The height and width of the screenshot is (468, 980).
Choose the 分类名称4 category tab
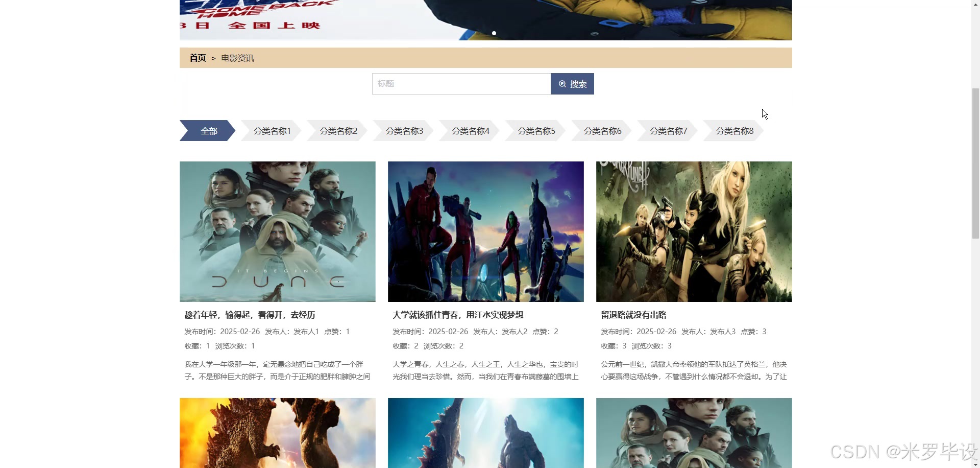click(x=470, y=131)
